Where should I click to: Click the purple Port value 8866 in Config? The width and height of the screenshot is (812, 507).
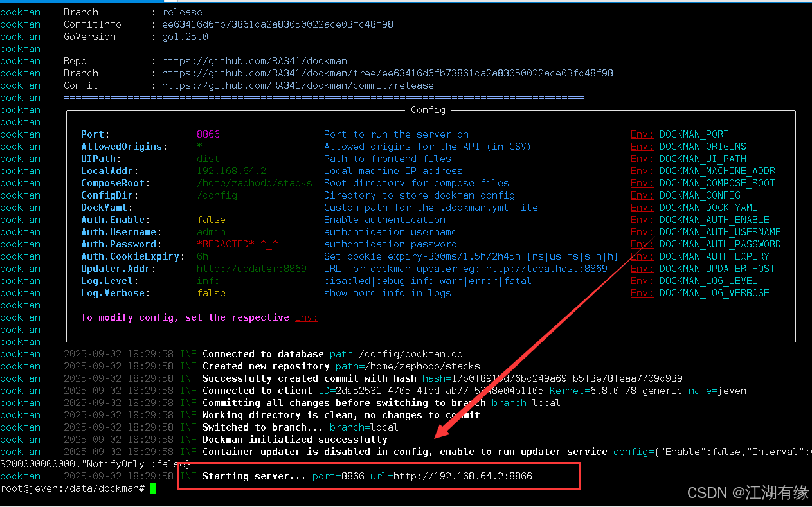(x=208, y=134)
